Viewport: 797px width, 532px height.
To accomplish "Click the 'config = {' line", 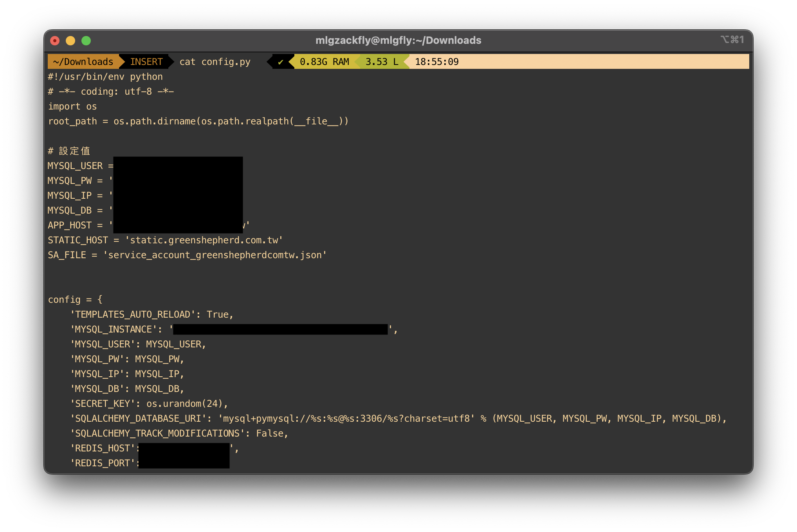I will point(75,300).
